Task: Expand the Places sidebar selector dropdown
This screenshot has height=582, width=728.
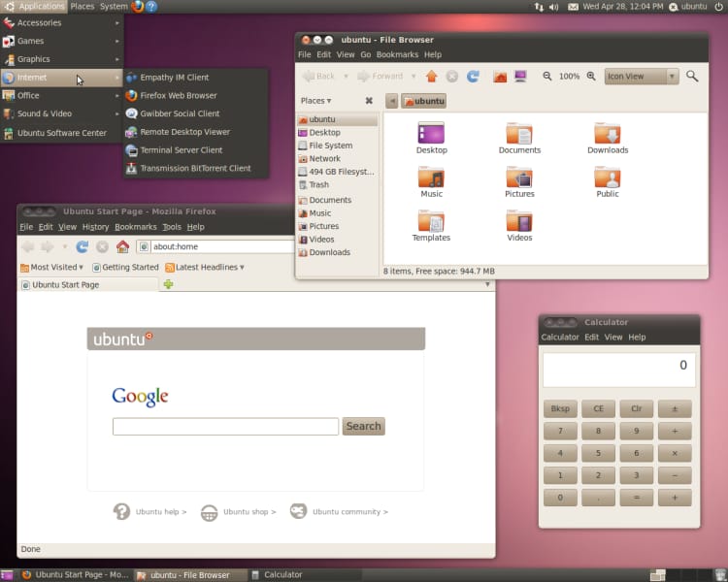Action: [x=316, y=100]
